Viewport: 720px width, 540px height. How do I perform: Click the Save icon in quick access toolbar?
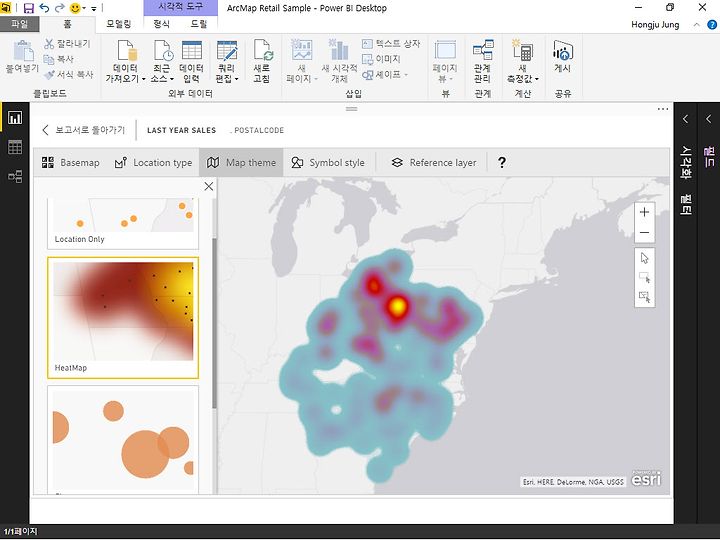[x=28, y=8]
